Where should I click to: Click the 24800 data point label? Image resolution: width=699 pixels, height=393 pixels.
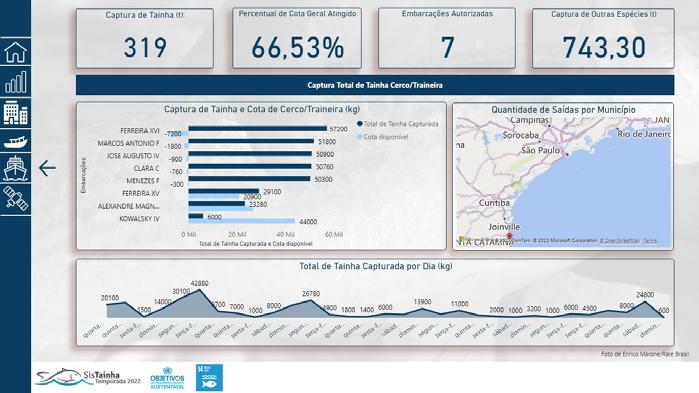645,295
